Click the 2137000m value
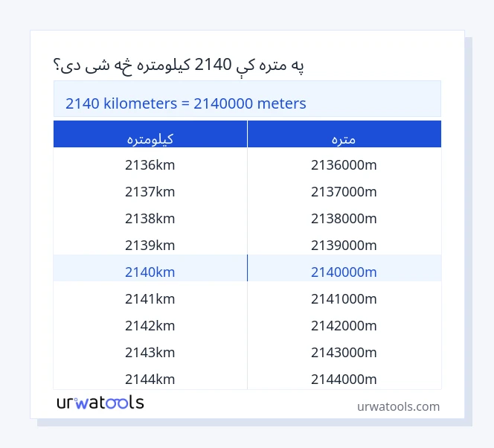The image size is (494, 448). pyautogui.click(x=344, y=191)
